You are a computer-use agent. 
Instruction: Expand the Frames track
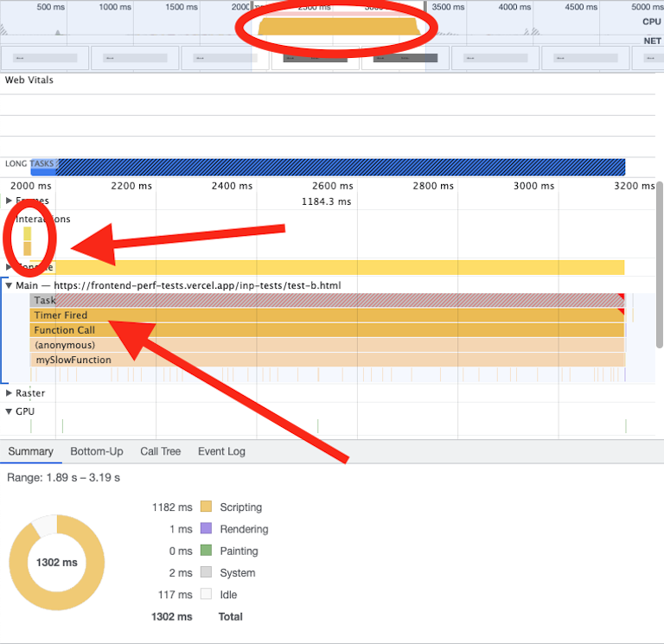click(x=10, y=201)
